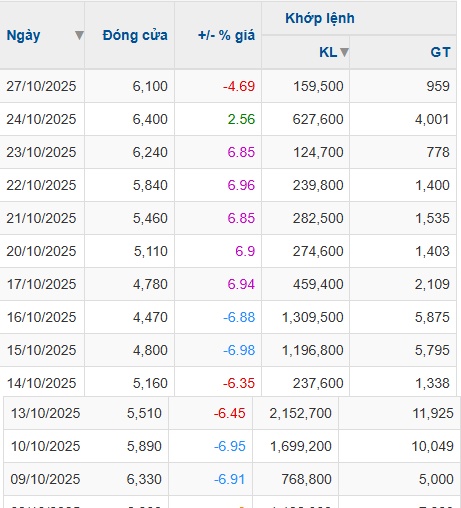This screenshot has width=461, height=508.
Task: Click the sort arrow beside KL
Action: pyautogui.click(x=344, y=52)
